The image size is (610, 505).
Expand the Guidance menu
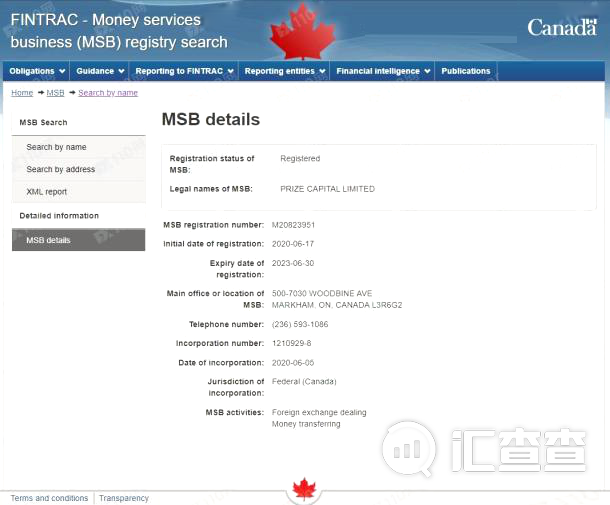[100, 71]
